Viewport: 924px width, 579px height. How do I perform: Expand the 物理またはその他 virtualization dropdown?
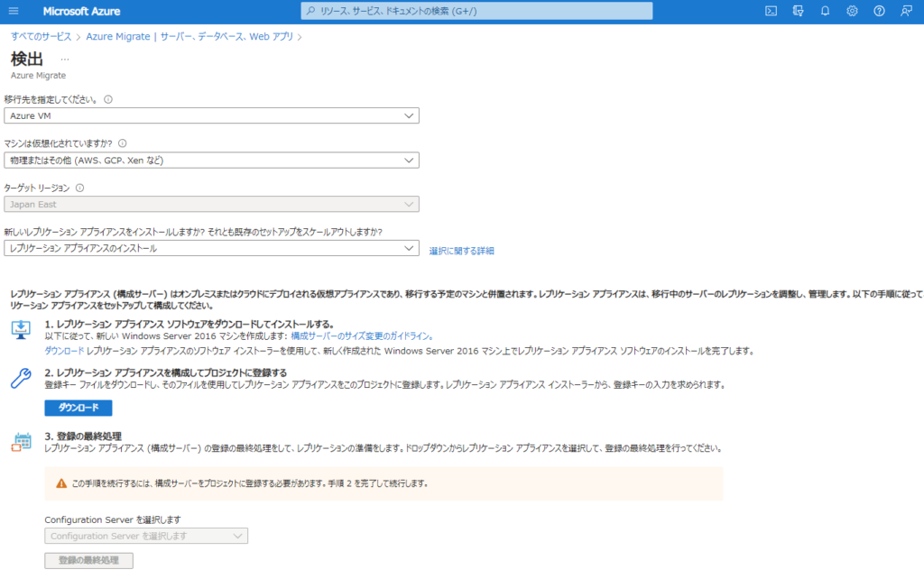[211, 161]
